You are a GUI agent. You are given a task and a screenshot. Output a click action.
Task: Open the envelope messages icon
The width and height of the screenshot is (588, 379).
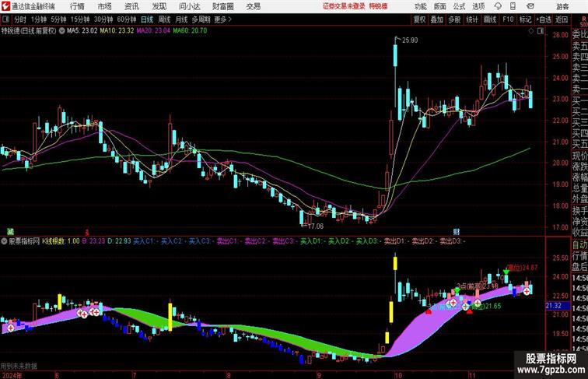pyautogui.click(x=530, y=6)
